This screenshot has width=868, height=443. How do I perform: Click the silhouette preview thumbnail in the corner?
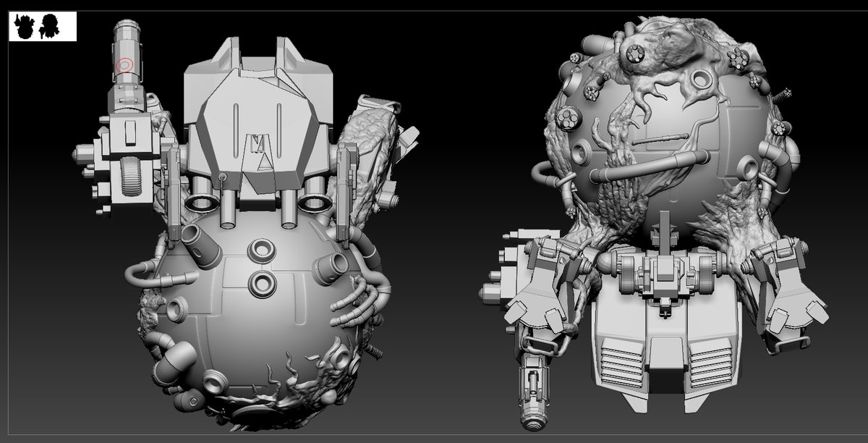click(43, 26)
